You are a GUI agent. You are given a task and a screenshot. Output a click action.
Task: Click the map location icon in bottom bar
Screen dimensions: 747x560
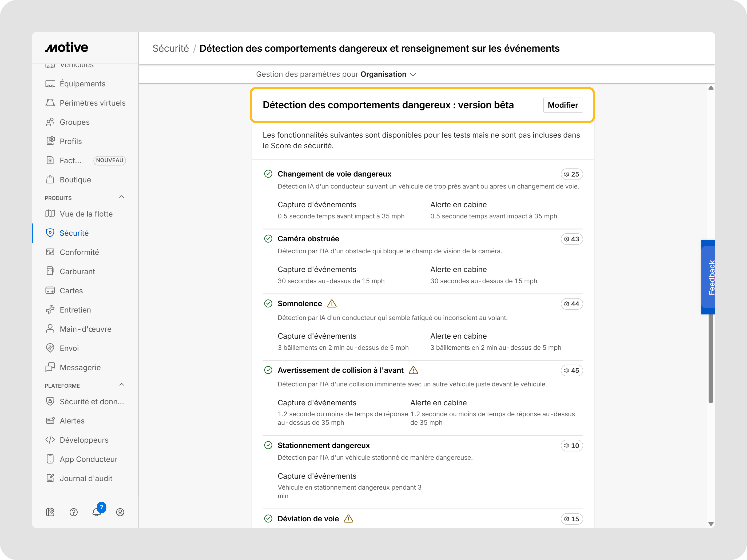tap(50, 512)
